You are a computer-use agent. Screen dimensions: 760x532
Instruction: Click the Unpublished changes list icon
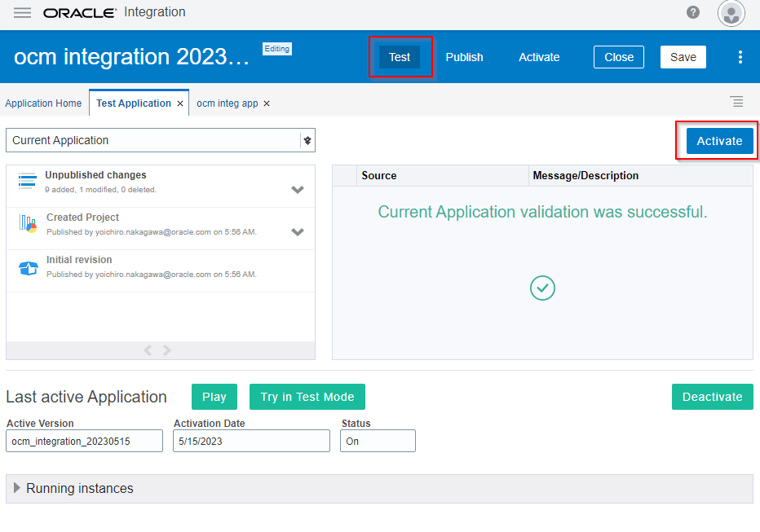coord(27,181)
